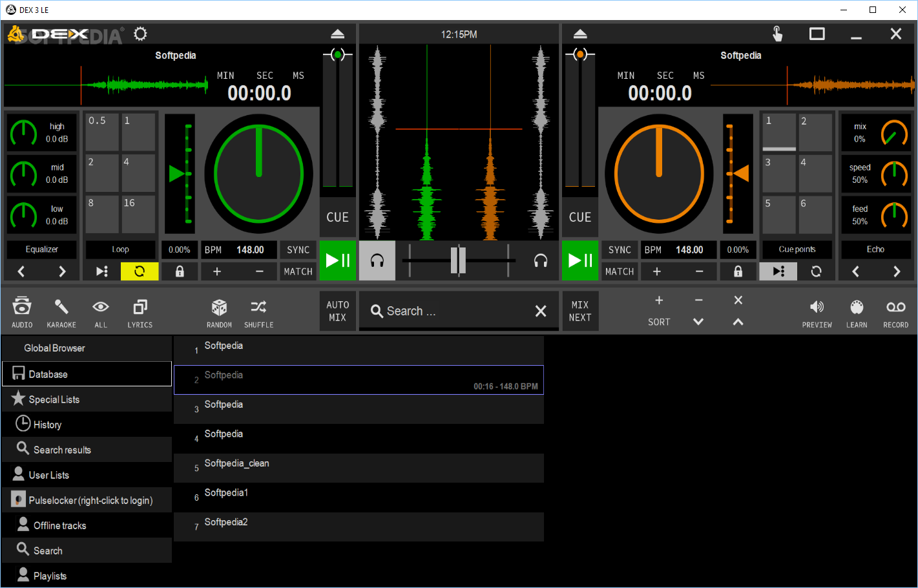Screen dimensions: 918x588
Task: Toggle left deck headphone cue
Action: 377,260
